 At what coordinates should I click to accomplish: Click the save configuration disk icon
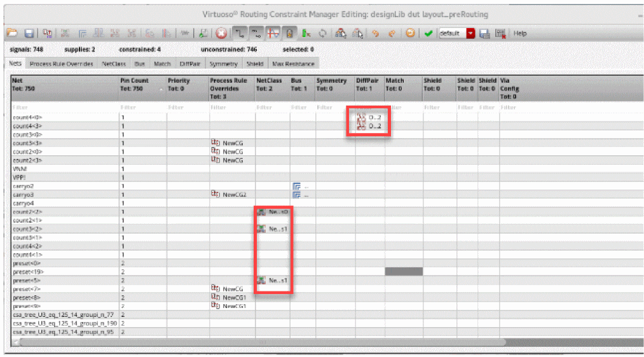484,33
